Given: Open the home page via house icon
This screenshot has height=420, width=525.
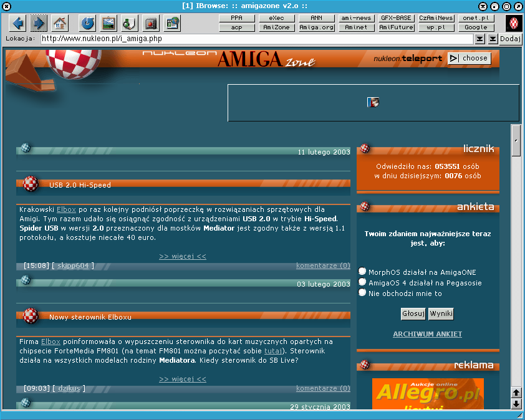Looking at the screenshot, I should [x=60, y=23].
